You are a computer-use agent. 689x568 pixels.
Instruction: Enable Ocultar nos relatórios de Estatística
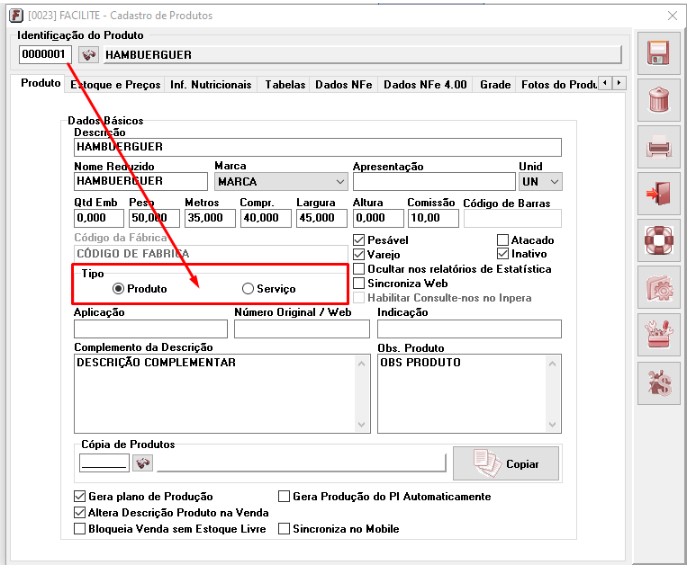point(359,269)
